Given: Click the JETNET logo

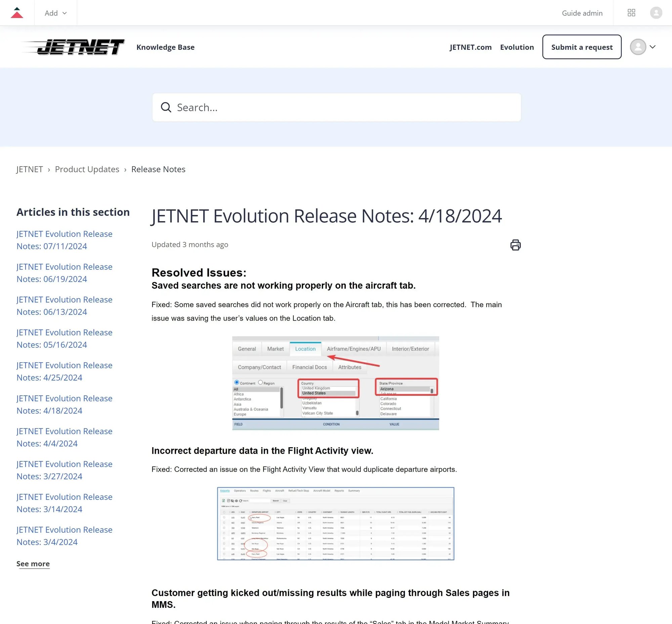Looking at the screenshot, I should [x=72, y=47].
